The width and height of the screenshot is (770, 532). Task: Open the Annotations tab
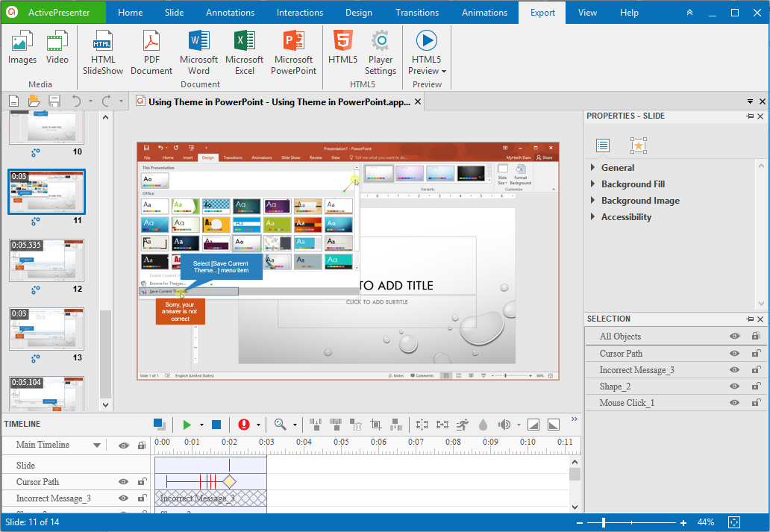point(231,12)
